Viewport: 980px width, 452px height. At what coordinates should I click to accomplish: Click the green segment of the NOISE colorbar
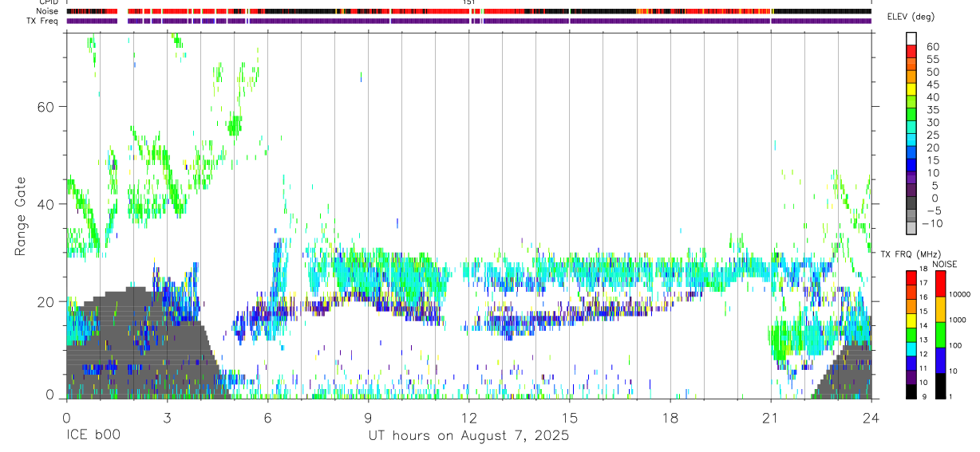tap(940, 335)
